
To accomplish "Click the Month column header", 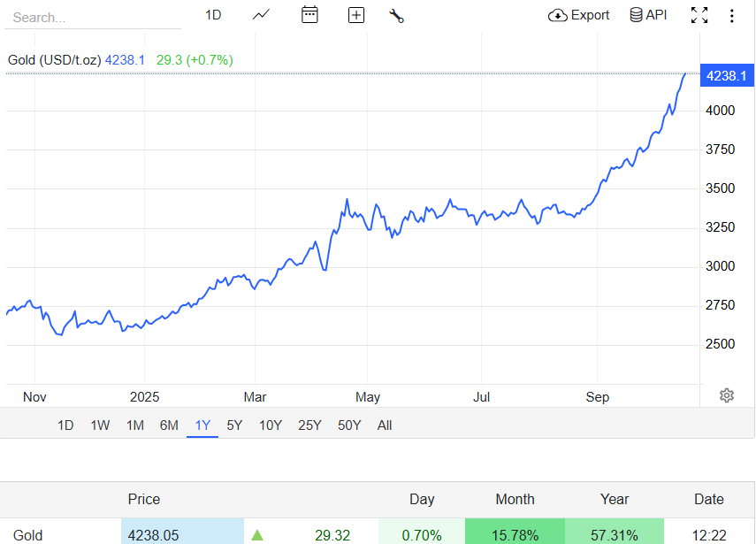I will [515, 499].
